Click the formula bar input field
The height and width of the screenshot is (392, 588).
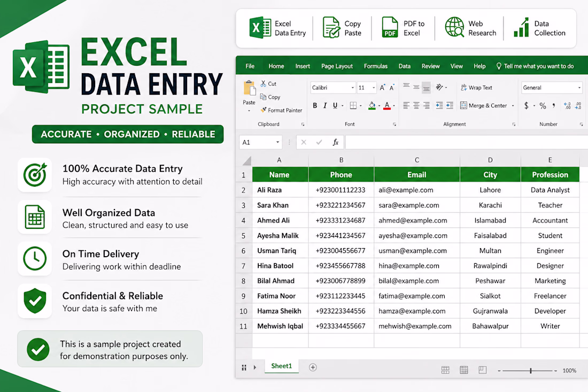(x=467, y=142)
